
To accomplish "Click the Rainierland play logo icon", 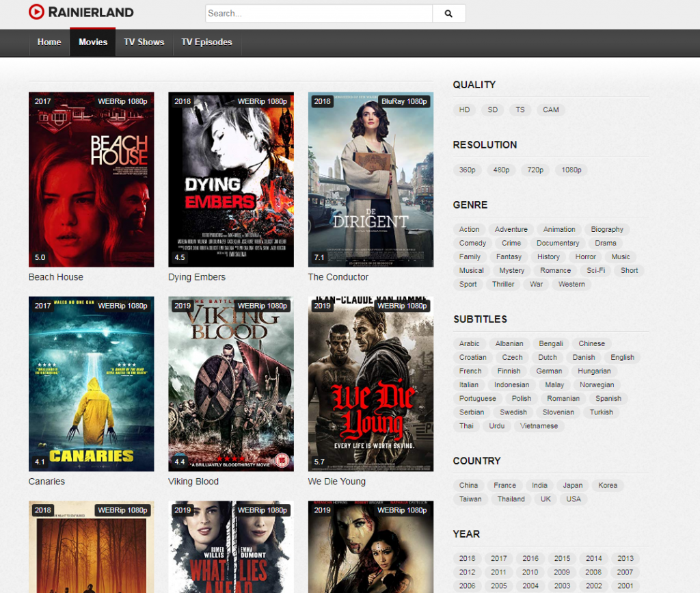I will tap(37, 12).
